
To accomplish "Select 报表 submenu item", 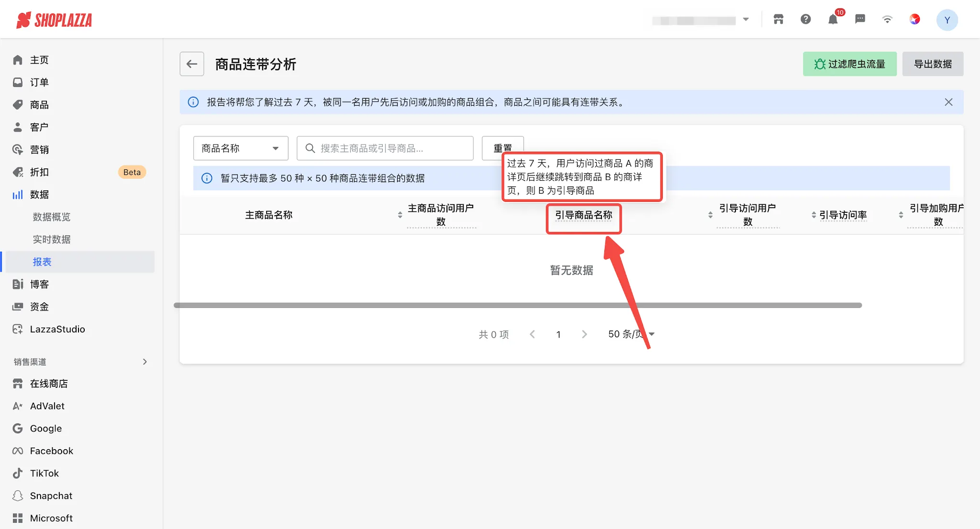I will pos(79,262).
